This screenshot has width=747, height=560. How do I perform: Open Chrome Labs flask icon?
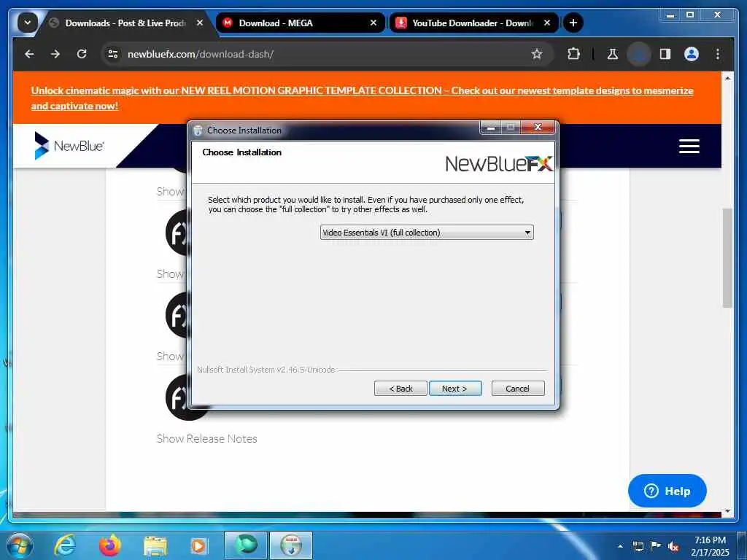pyautogui.click(x=613, y=54)
